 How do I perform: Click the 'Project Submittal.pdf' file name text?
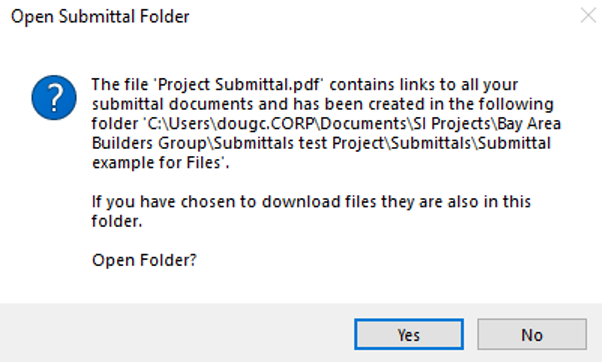[x=238, y=84]
